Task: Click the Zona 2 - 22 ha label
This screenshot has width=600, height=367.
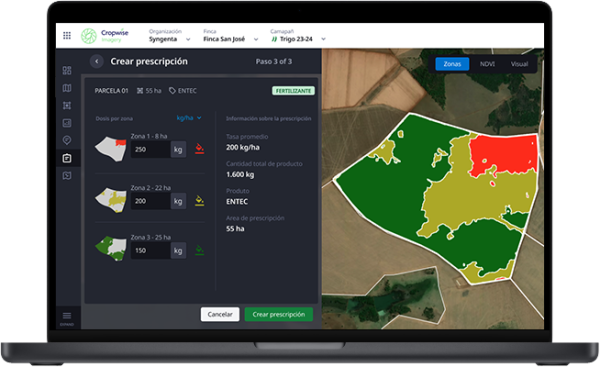Action: [x=151, y=188]
